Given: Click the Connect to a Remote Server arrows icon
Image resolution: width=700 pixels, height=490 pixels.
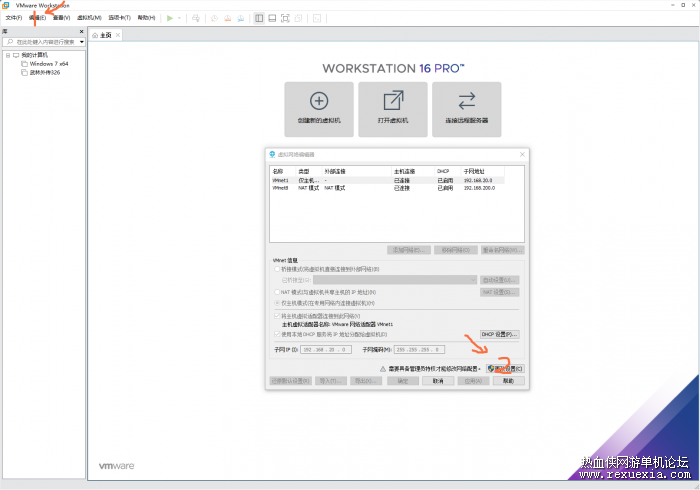Looking at the screenshot, I should pos(467,101).
